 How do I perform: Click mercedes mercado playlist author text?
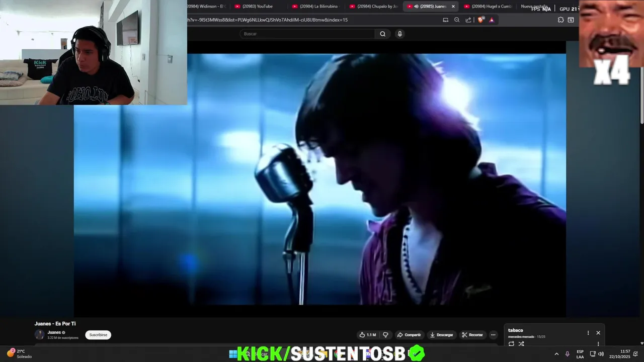point(521,337)
